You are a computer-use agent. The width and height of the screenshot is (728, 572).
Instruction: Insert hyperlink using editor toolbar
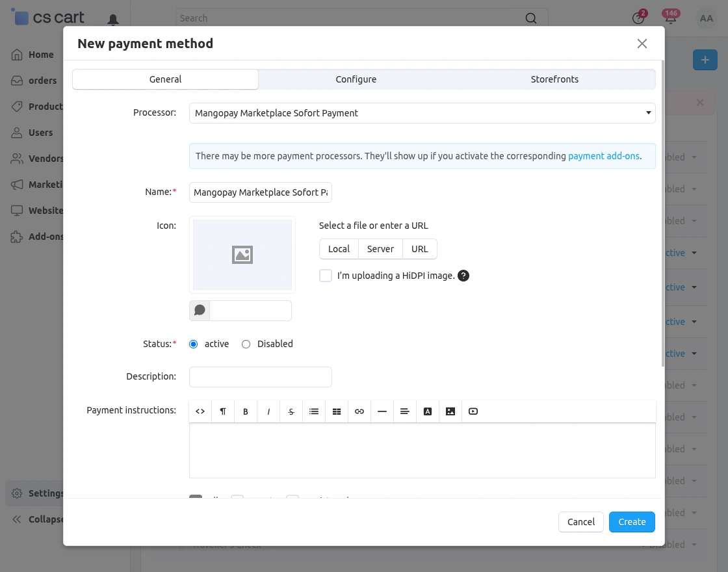pyautogui.click(x=359, y=411)
